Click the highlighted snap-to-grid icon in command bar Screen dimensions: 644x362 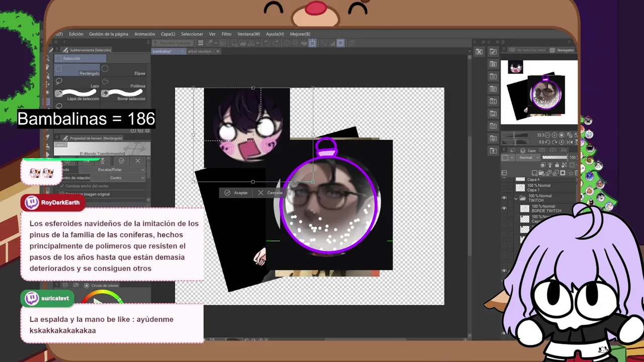341,43
